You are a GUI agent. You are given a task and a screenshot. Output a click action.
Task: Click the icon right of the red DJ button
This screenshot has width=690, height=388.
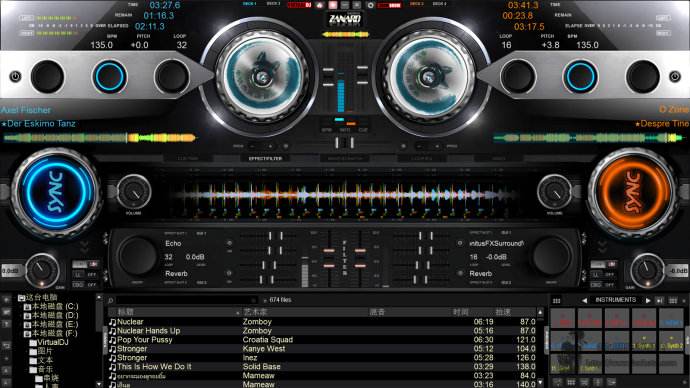(320, 5)
